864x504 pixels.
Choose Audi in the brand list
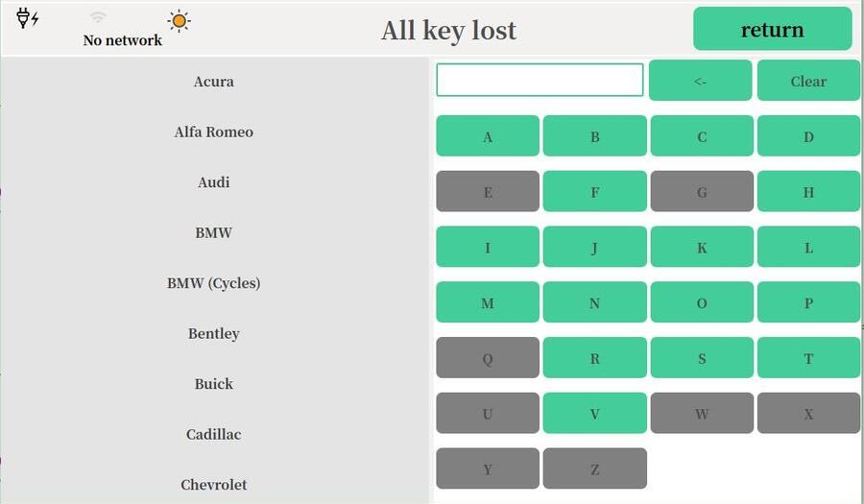point(213,182)
